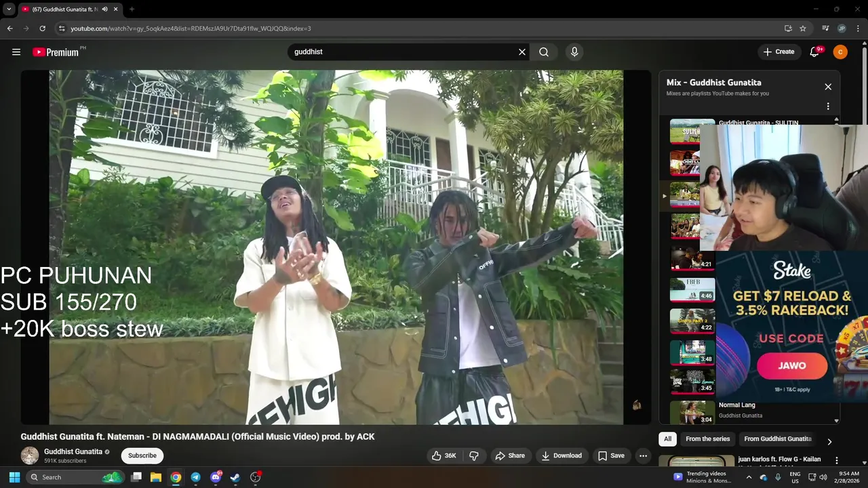The image size is (868, 488).
Task: Open the Chrome JP profile button
Action: click(x=842, y=28)
